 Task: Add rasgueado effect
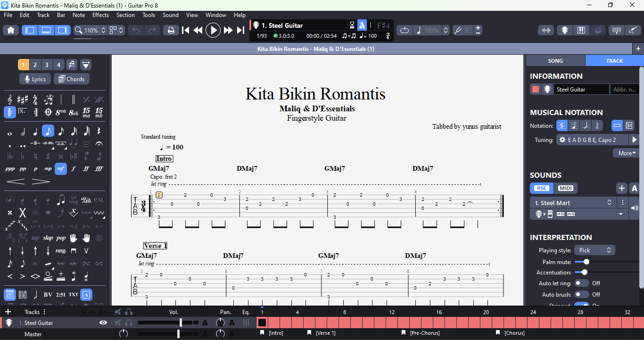click(61, 251)
